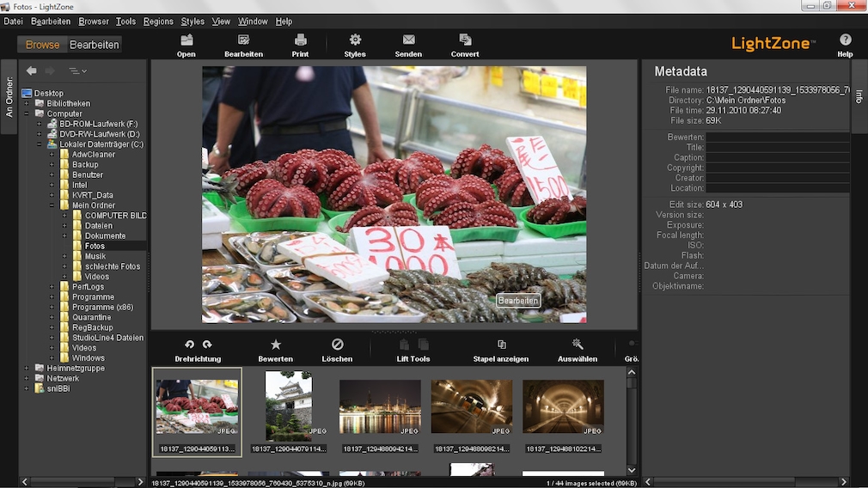Click the Senden envelope icon
The height and width of the screenshot is (488, 868).
click(408, 40)
